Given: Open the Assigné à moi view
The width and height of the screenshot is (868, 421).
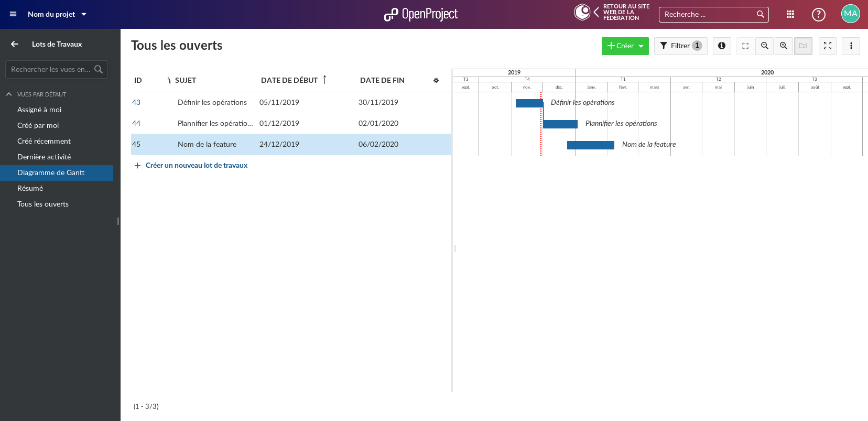Looking at the screenshot, I should [x=39, y=110].
